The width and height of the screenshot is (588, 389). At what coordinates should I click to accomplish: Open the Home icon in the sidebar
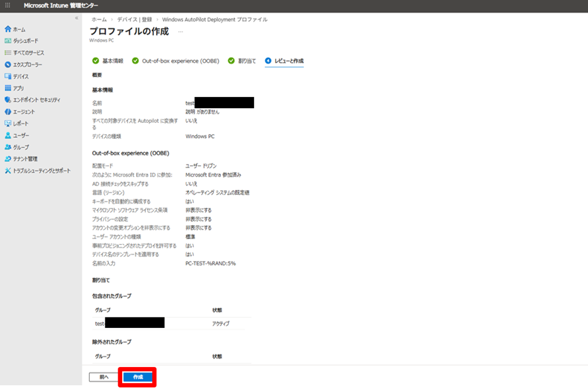click(8, 29)
